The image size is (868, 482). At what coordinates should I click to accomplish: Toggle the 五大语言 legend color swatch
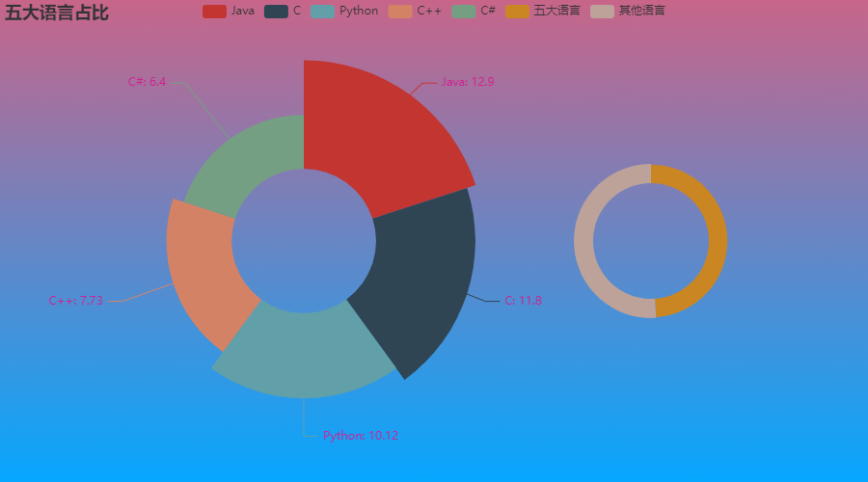[x=517, y=11]
